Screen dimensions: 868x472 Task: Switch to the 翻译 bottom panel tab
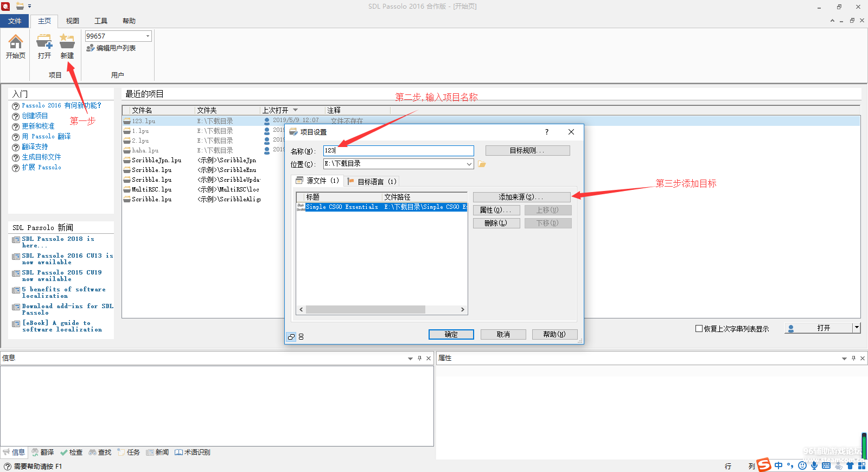click(x=43, y=452)
